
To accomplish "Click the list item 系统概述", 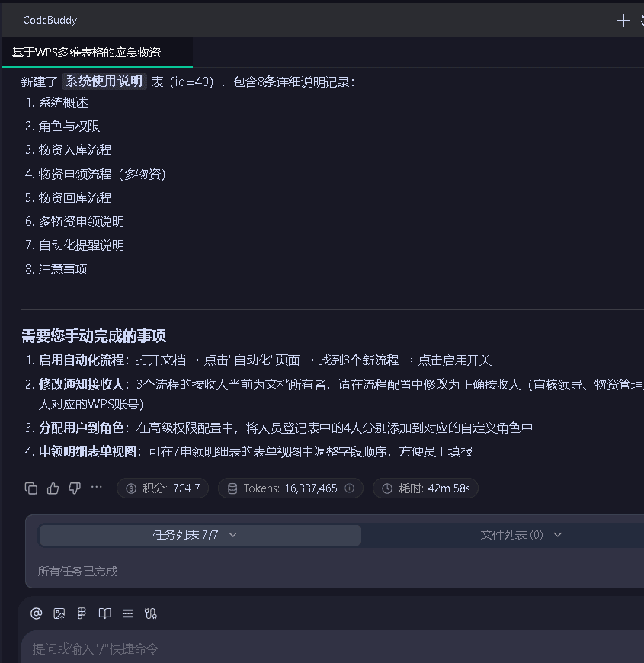I will click(63, 103).
